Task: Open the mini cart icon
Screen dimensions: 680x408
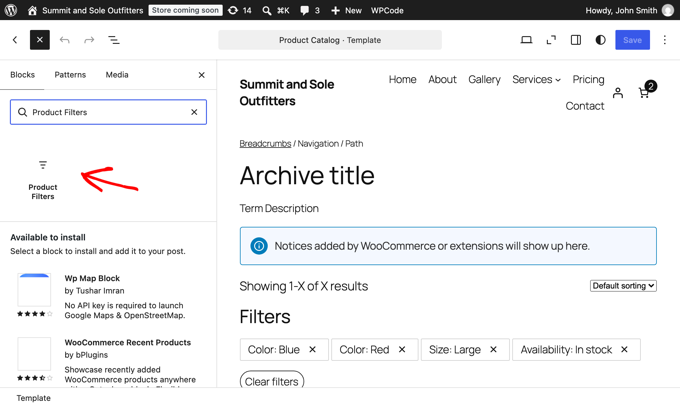Action: (x=647, y=90)
